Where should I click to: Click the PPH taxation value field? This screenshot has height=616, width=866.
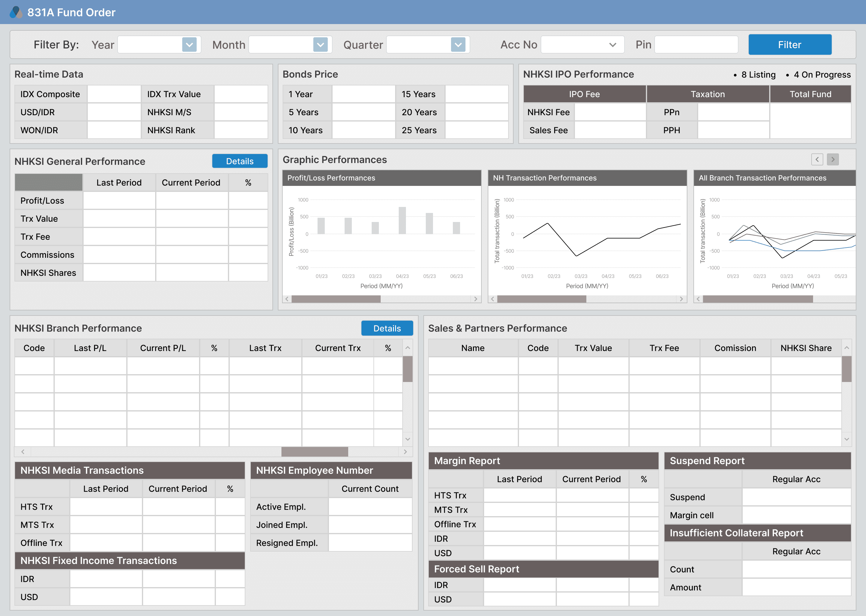(x=733, y=130)
